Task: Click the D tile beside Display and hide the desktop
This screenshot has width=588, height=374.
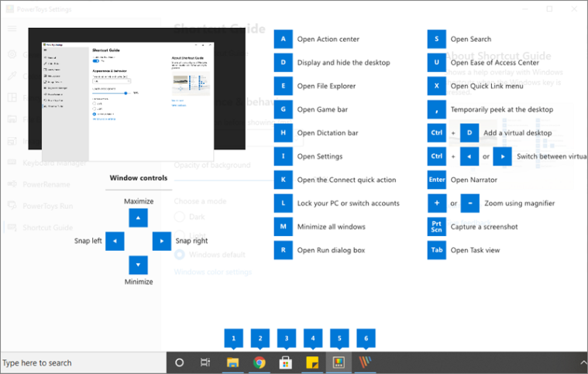Action: [283, 63]
